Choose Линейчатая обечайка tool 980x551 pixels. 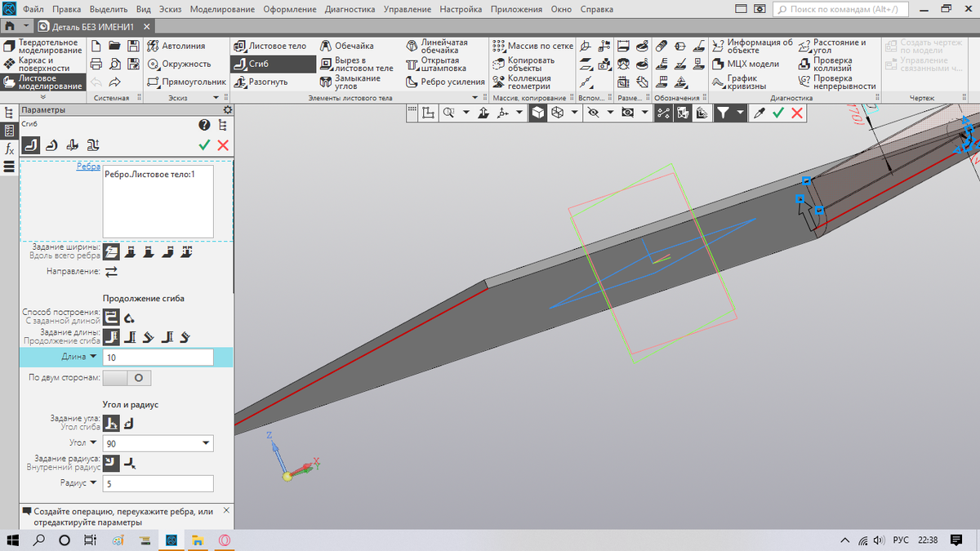click(437, 46)
